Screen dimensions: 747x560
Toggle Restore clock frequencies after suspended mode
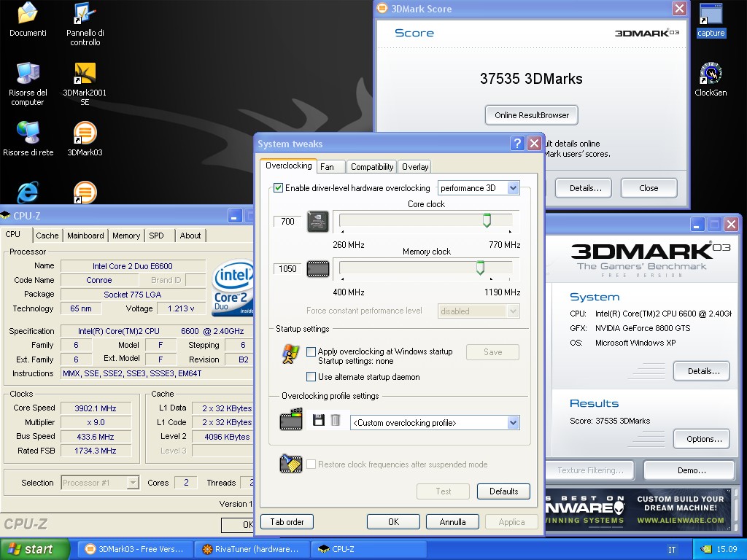[x=311, y=464]
